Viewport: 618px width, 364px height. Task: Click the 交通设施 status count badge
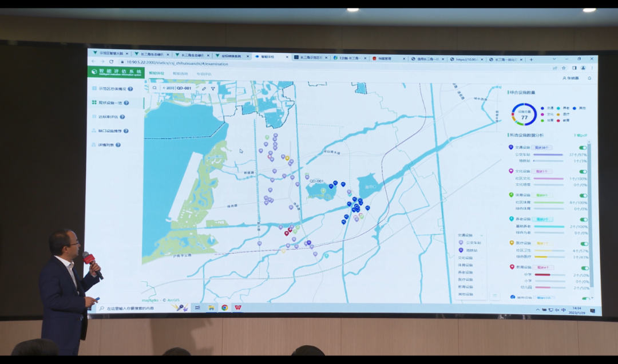point(541,148)
